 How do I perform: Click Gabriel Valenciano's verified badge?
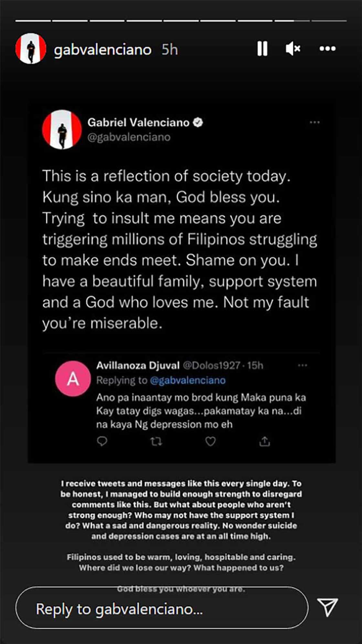[x=197, y=122]
